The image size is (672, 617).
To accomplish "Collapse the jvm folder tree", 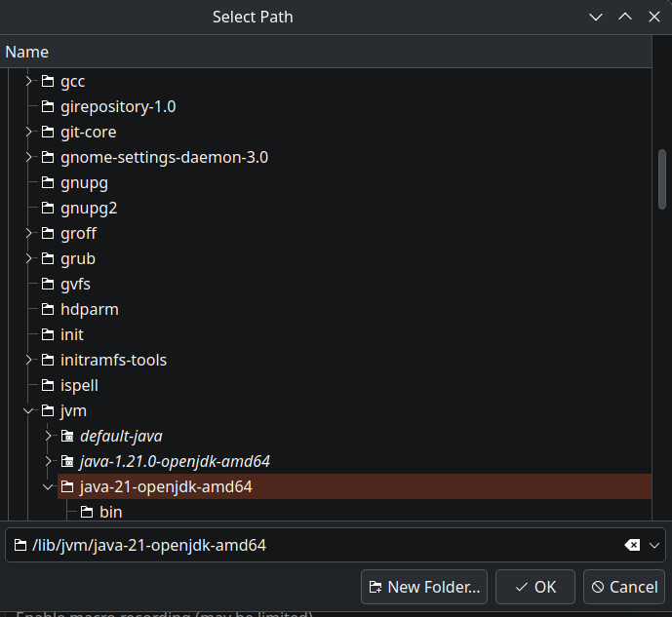I will [29, 410].
